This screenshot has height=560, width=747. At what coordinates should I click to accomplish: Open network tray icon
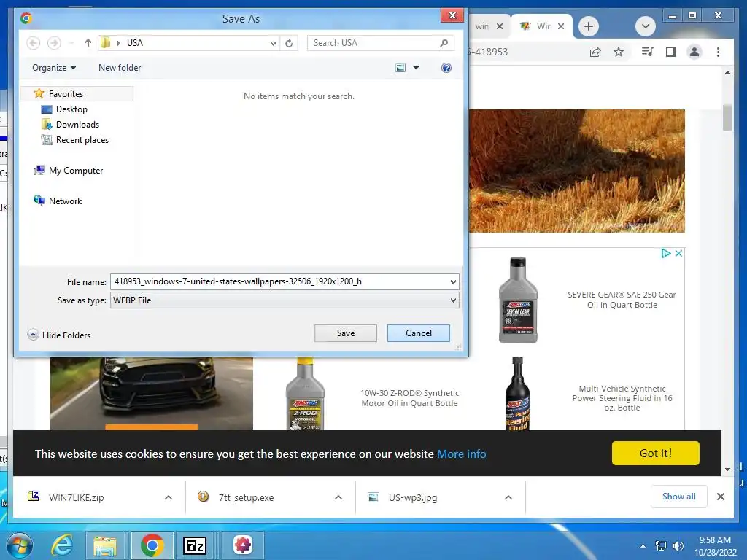[x=661, y=546]
